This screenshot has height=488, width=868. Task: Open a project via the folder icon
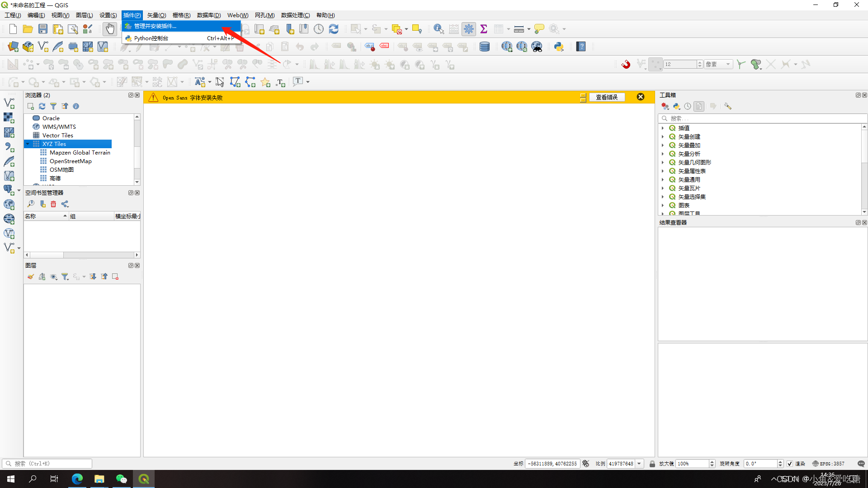[28, 29]
